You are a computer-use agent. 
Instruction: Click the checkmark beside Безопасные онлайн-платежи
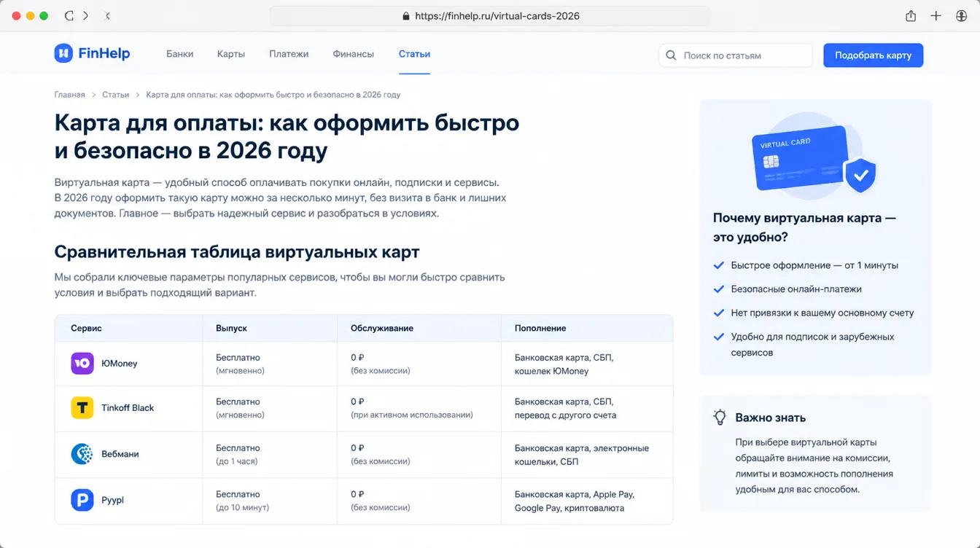point(719,289)
